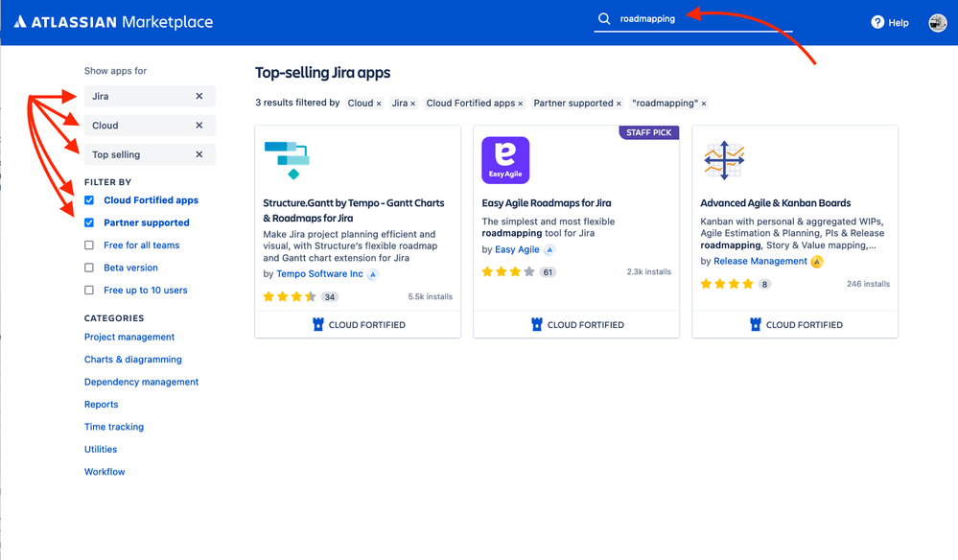Screen dimensions: 958x560
Task: Click the Top-selling Jira apps heading
Action: 322,73
